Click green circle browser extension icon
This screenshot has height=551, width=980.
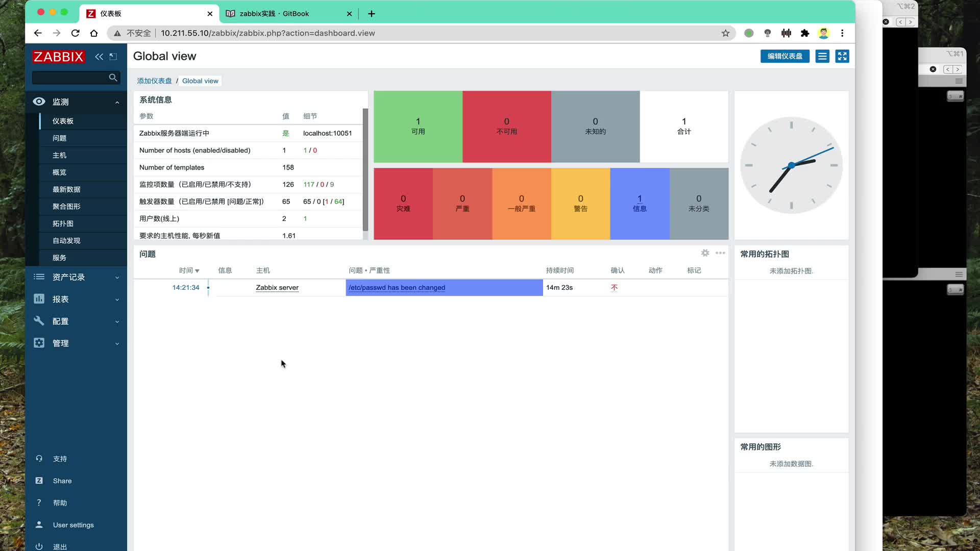pyautogui.click(x=749, y=33)
